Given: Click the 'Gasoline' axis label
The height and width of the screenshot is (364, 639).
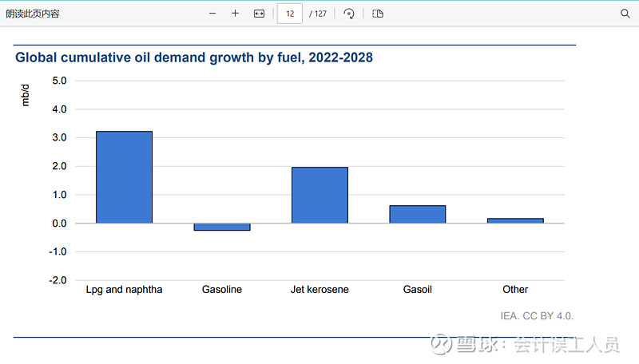Looking at the screenshot, I should click(222, 290).
